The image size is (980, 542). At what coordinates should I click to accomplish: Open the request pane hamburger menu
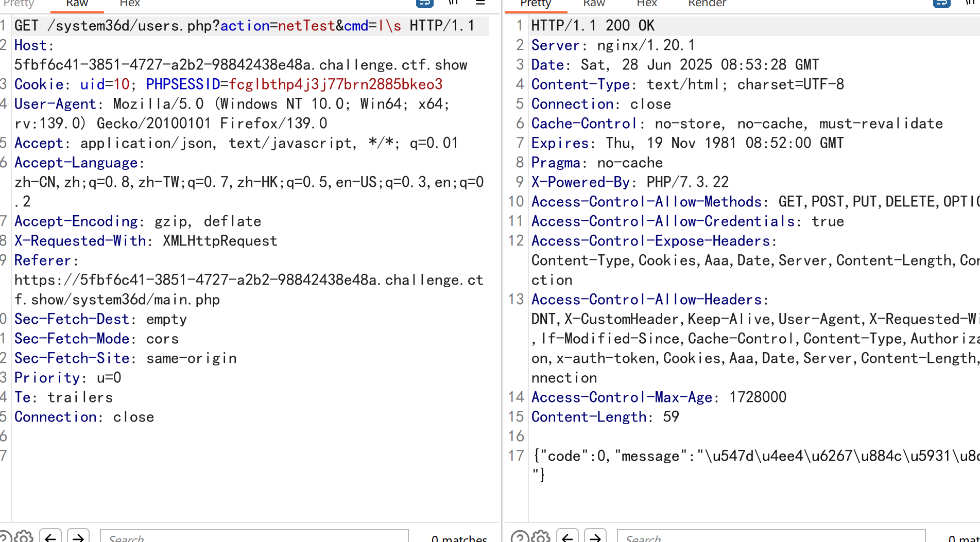point(480,3)
